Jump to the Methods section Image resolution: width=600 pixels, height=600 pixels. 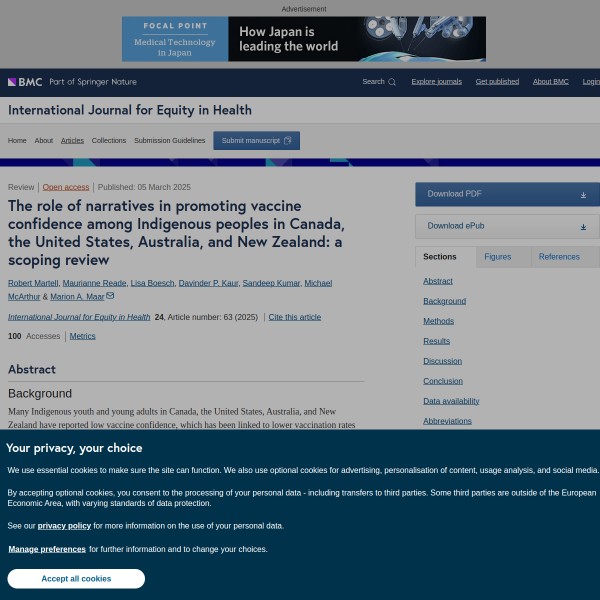(438, 321)
